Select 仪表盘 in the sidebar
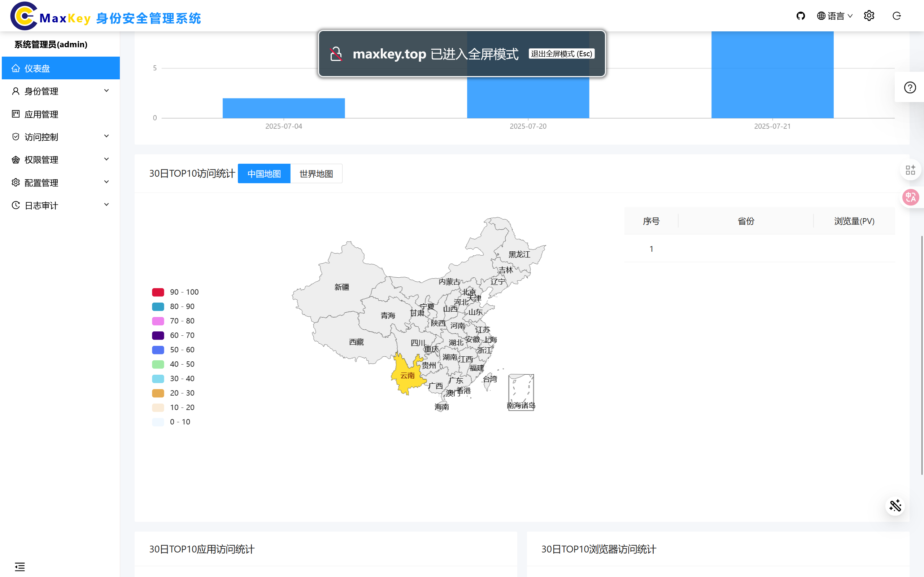924x577 pixels. [37, 68]
